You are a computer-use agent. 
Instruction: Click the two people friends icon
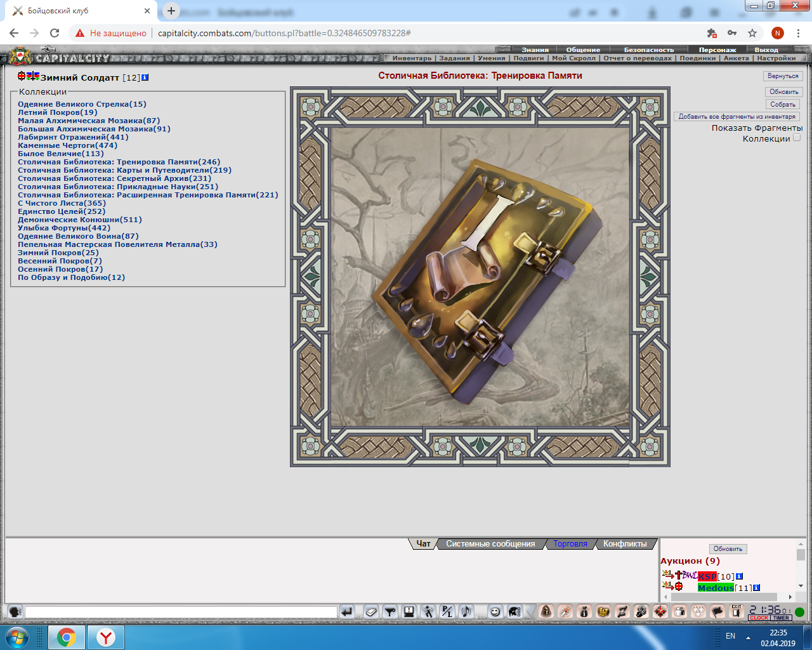679,611
